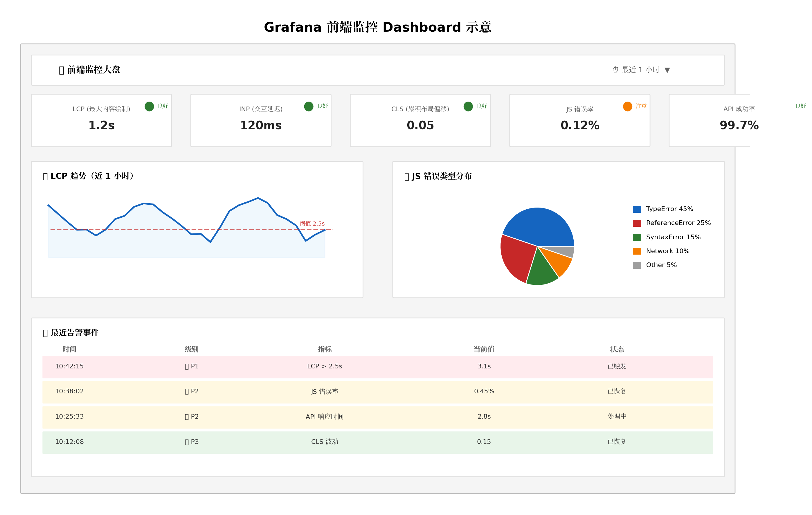The image size is (812, 515).
Task: Select the 10:38:02 alert time cell
Action: [x=69, y=391]
